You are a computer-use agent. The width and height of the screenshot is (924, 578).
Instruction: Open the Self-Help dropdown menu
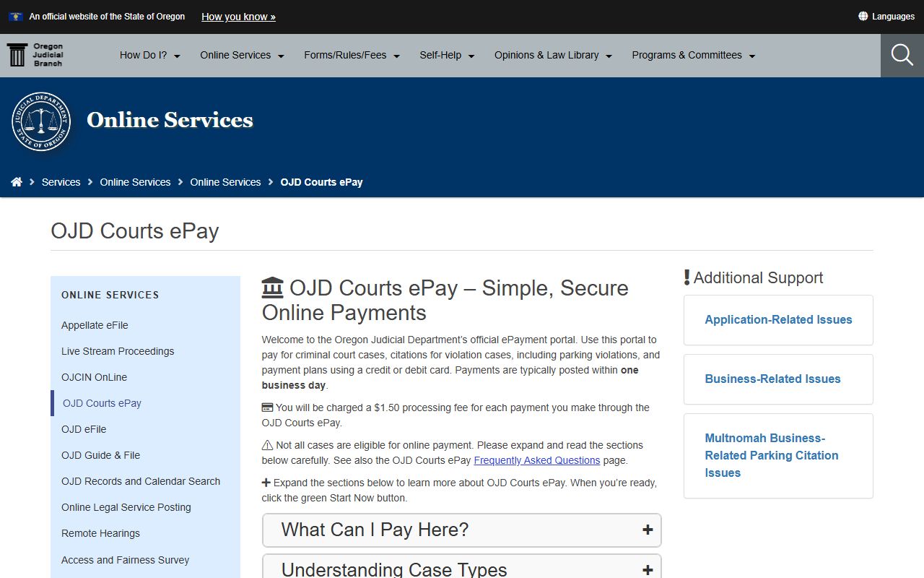pyautogui.click(x=447, y=55)
